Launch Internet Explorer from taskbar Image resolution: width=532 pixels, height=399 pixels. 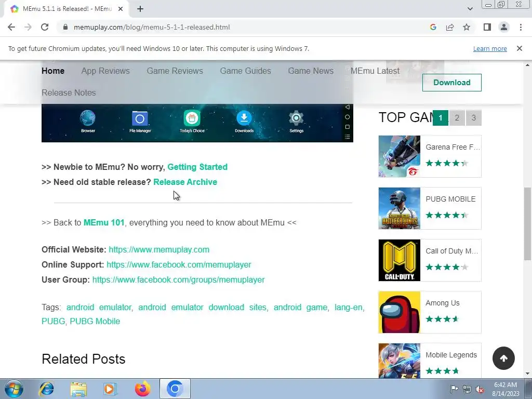tap(46, 389)
